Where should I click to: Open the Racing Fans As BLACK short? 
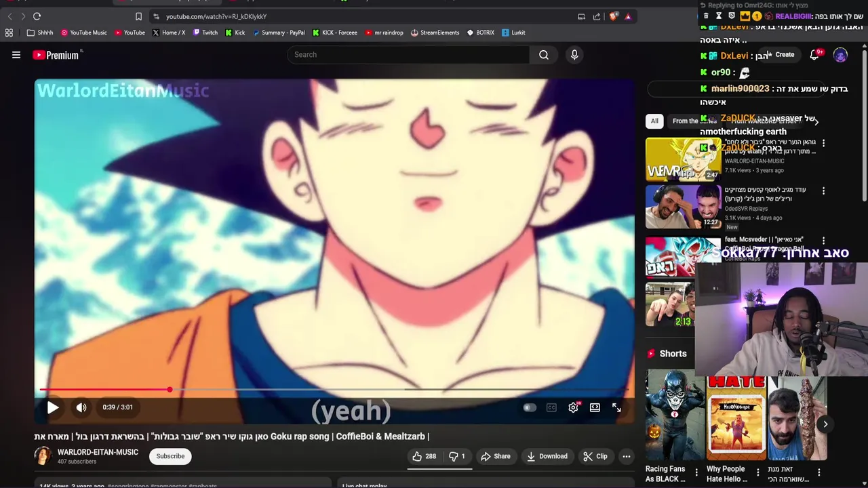coord(675,415)
